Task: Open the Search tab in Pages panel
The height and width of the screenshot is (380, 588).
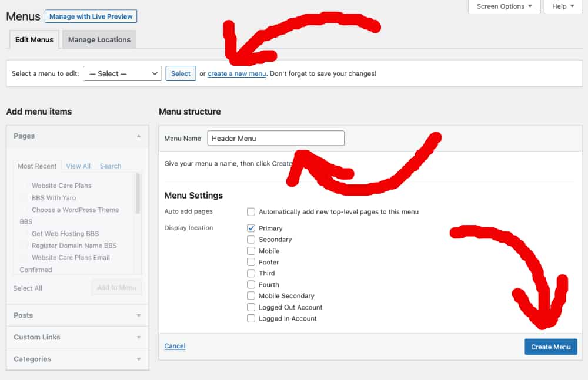Action: coord(110,166)
